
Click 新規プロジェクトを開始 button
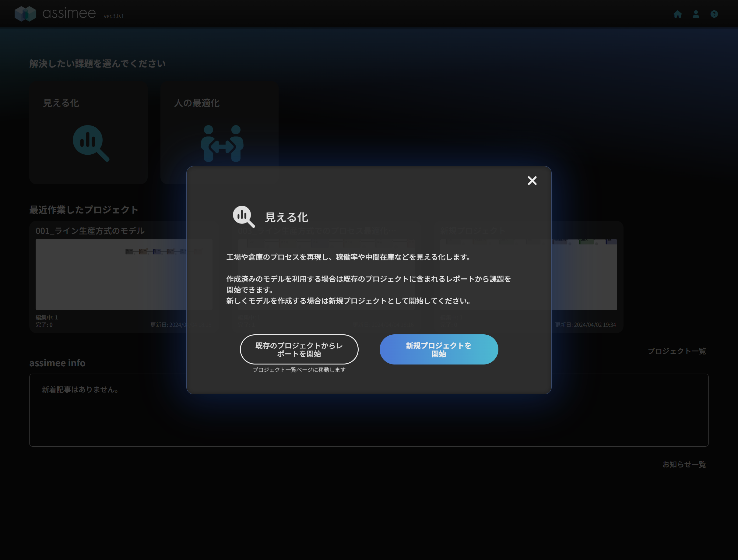(x=439, y=349)
